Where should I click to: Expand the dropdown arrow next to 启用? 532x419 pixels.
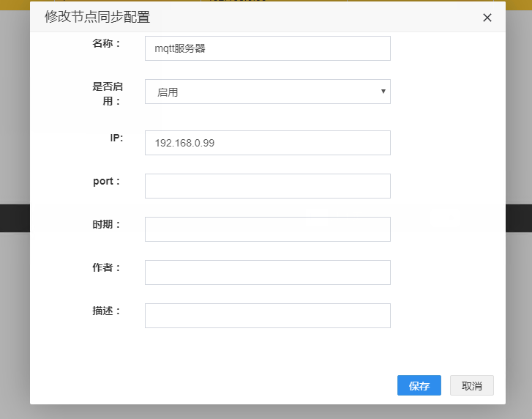(x=383, y=92)
